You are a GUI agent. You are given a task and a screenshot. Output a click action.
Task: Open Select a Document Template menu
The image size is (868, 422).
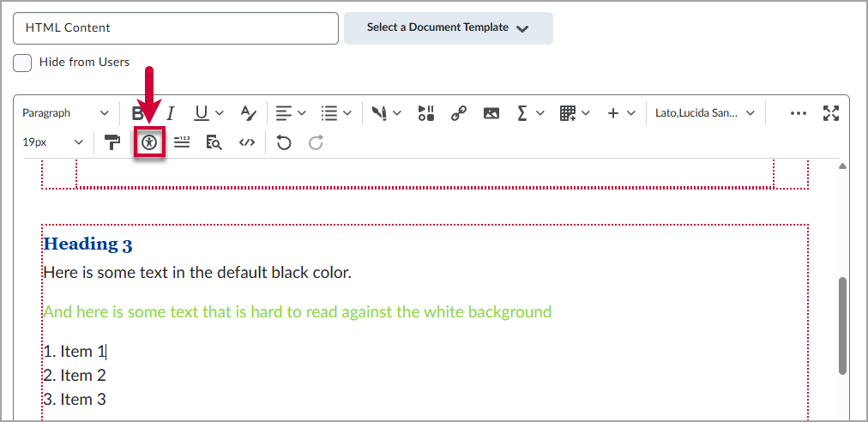[449, 27]
